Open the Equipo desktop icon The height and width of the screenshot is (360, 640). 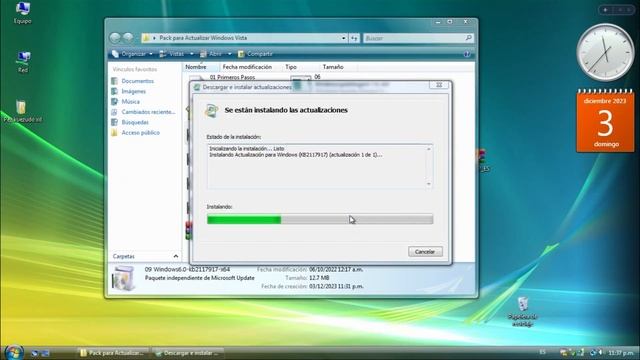click(22, 13)
